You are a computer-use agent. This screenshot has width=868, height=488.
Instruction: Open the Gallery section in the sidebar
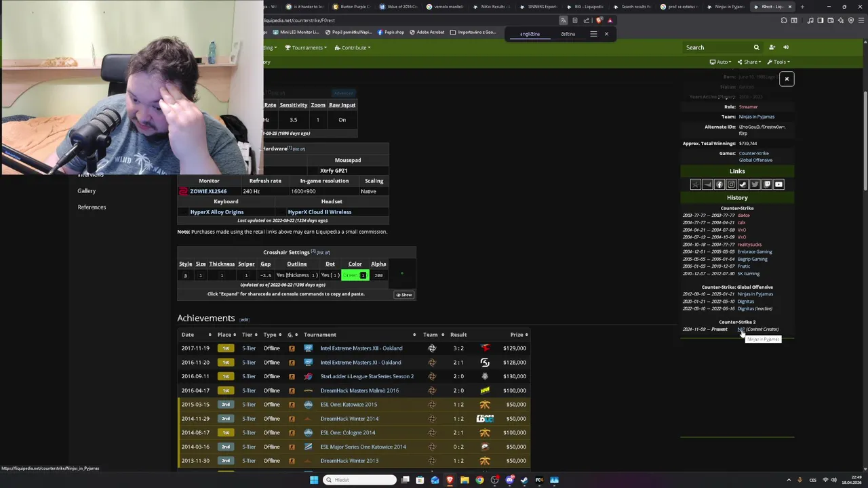point(87,191)
